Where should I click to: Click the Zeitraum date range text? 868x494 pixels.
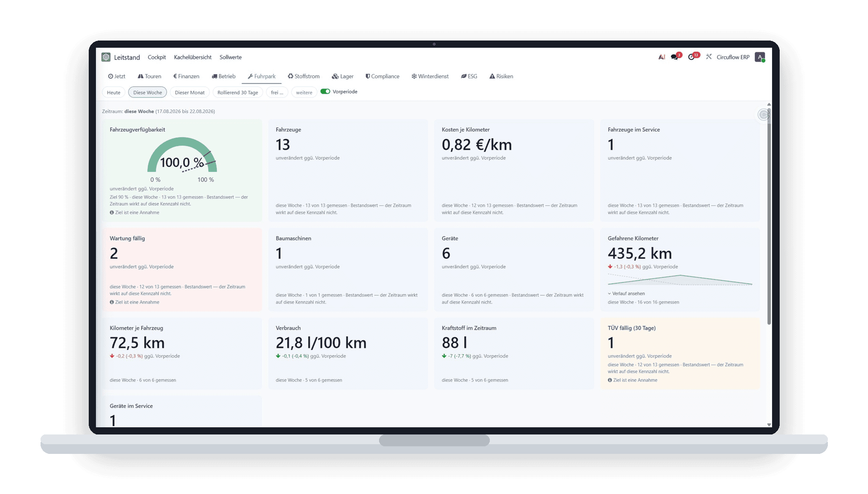coord(158,111)
